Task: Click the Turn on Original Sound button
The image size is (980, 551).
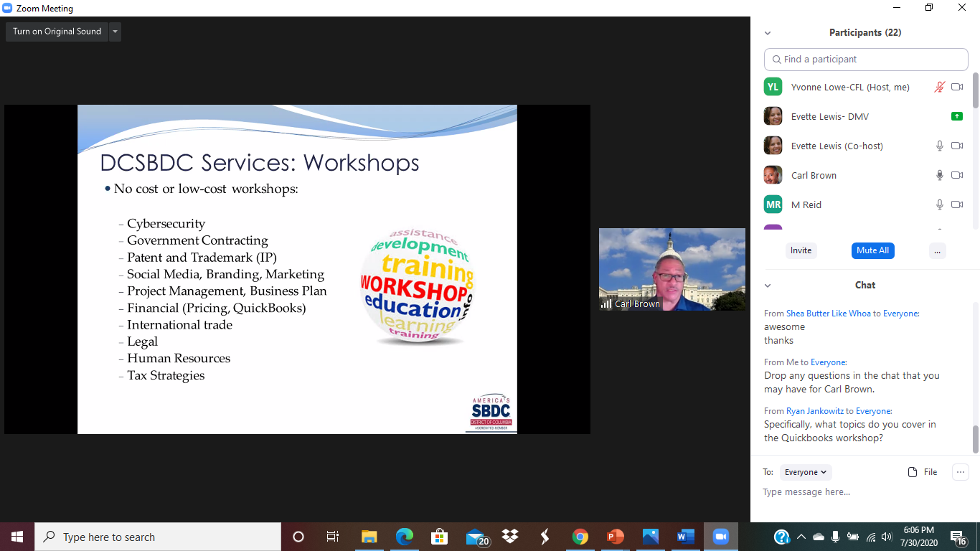Action: click(57, 32)
